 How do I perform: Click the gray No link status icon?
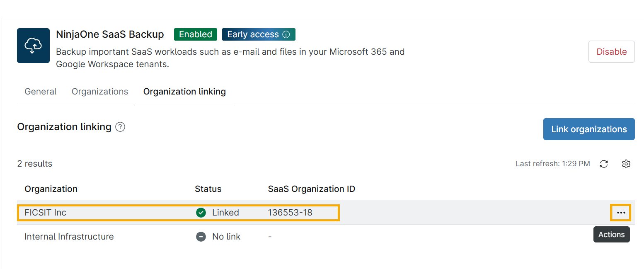point(201,237)
